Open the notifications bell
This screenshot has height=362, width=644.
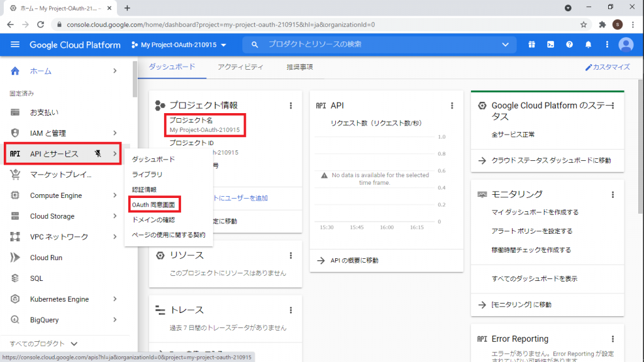pos(587,45)
